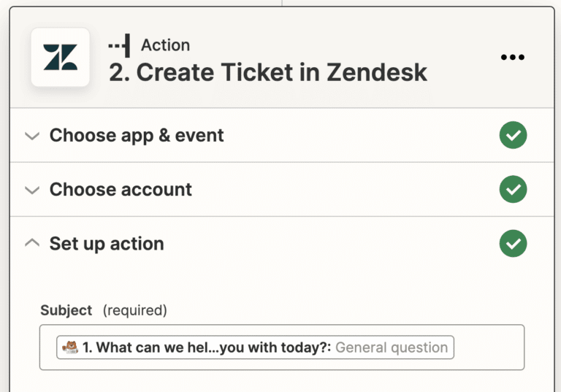This screenshot has height=392, width=561.
Task: Open the Choose app & event section
Action: pos(137,136)
